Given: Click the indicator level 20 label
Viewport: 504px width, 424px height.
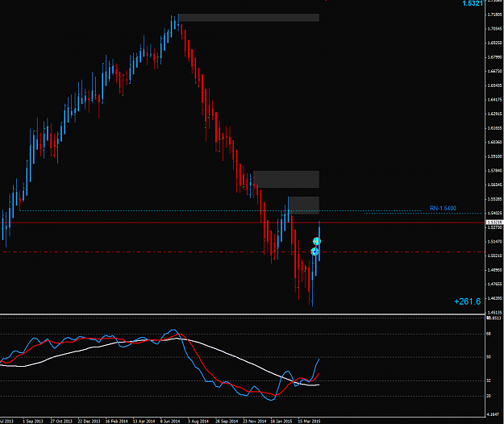Looking at the screenshot, I should 489,396.
